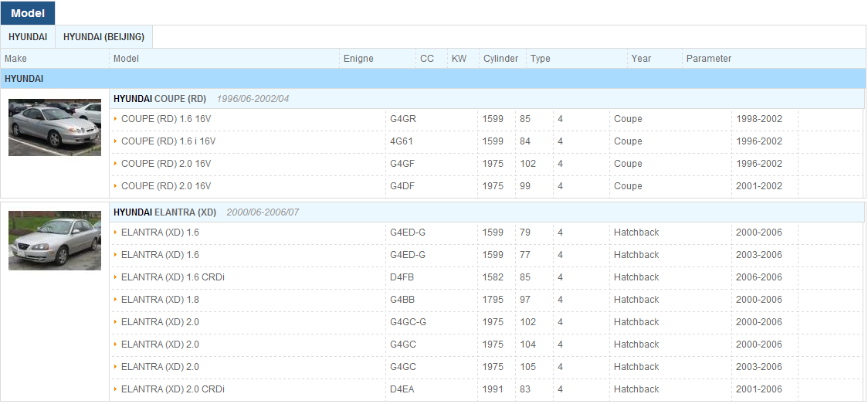Image resolution: width=868 pixels, height=404 pixels.
Task: Click the 2006-2006 year cell
Action: (x=759, y=278)
